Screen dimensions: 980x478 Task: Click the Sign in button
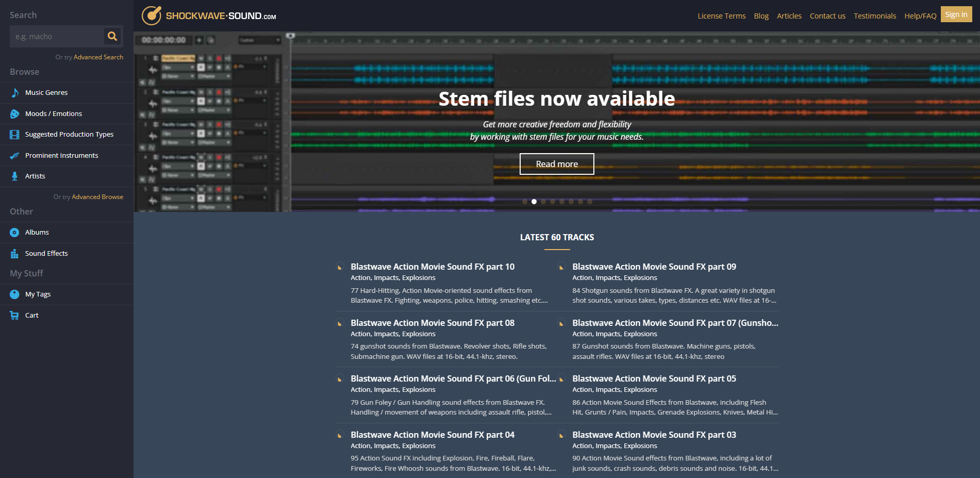[956, 14]
